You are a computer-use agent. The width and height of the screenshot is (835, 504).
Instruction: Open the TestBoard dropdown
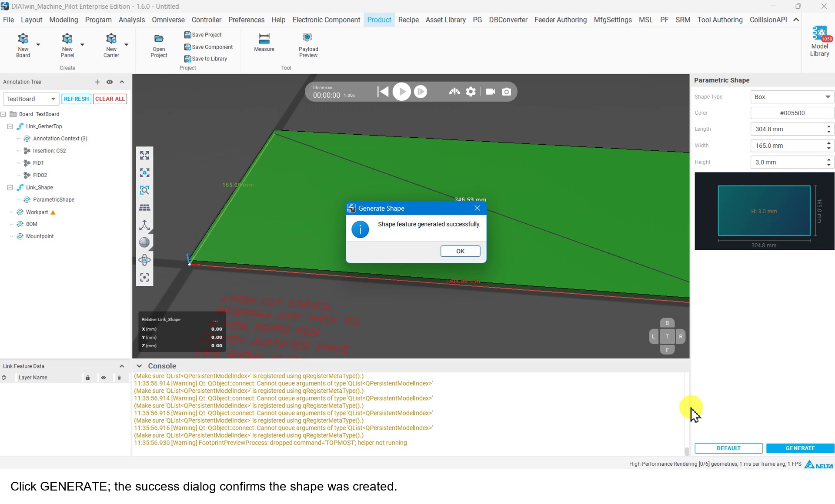click(x=31, y=99)
